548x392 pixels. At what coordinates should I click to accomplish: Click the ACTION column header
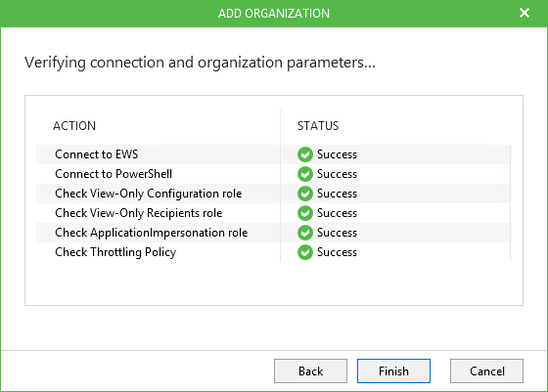tap(74, 126)
